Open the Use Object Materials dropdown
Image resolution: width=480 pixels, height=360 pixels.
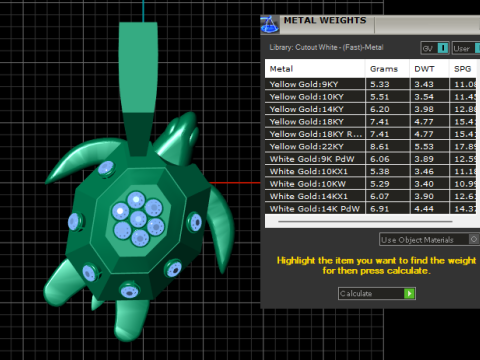point(429,240)
